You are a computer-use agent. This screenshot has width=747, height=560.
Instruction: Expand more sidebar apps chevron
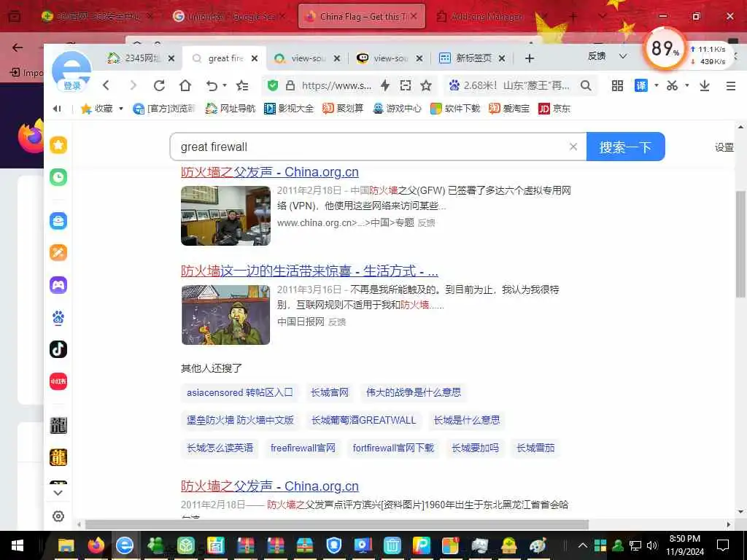pos(58,492)
